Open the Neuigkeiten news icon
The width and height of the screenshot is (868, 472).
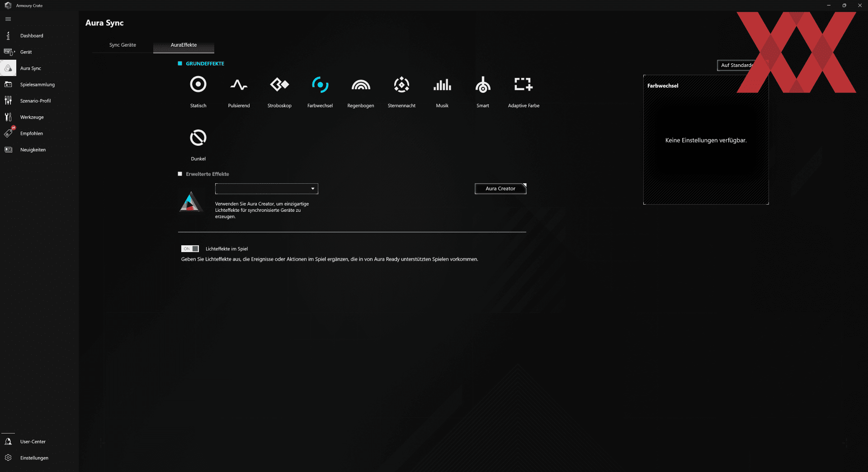[8, 150]
